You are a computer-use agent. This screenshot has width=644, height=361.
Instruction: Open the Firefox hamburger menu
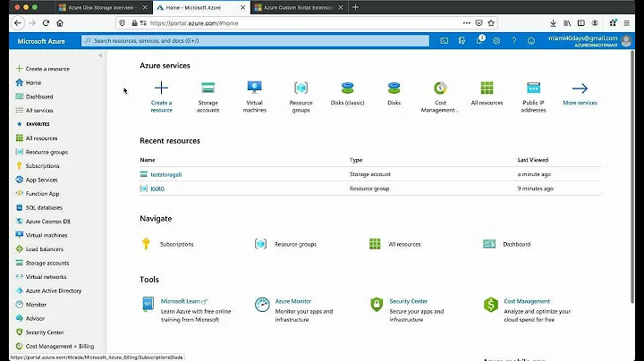(626, 23)
